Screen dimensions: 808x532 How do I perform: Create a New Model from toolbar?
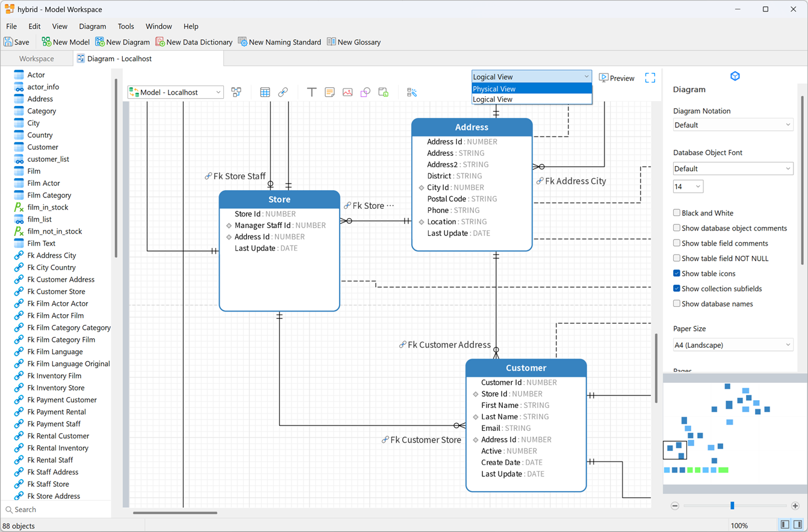[66, 42]
